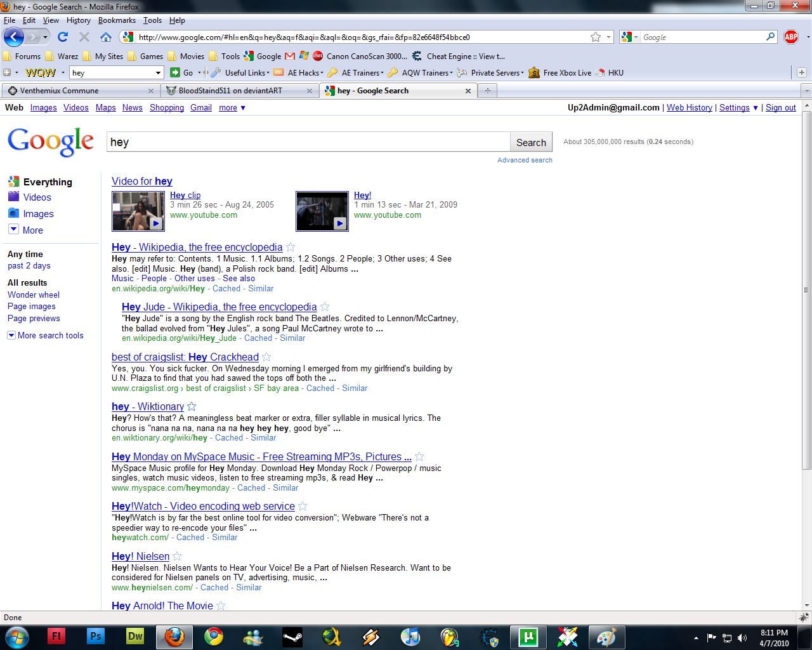Click the vertical scrollbar thumb

[807, 290]
